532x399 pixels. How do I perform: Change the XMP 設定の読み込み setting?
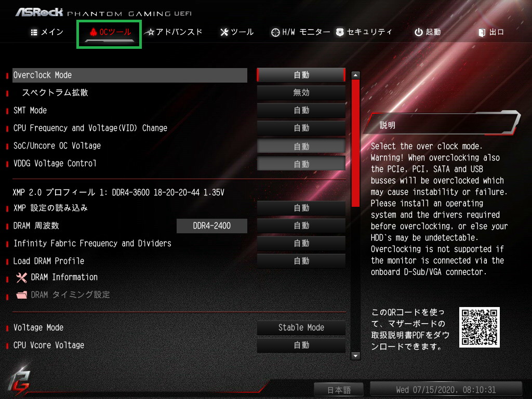(301, 208)
